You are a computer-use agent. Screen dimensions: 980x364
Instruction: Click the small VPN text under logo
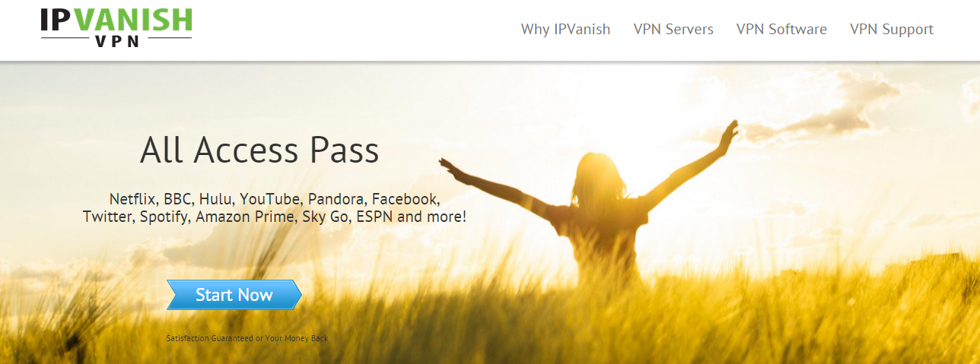[x=117, y=42]
